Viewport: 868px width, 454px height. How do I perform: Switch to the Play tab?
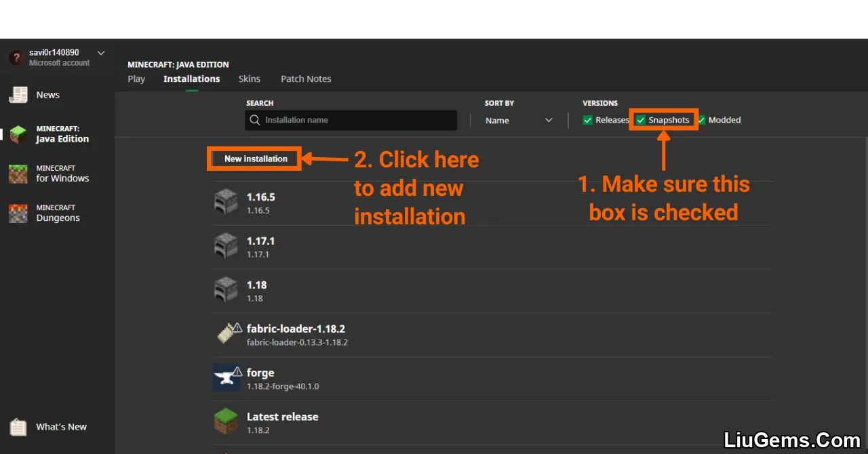[136, 79]
